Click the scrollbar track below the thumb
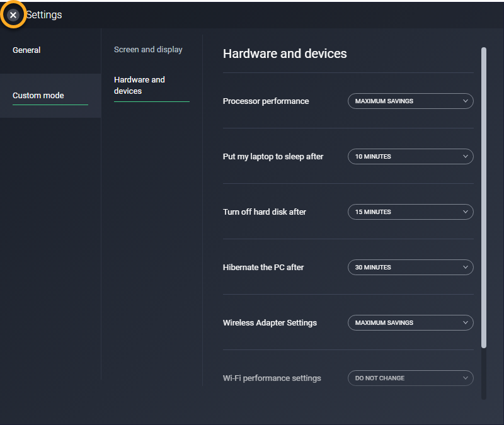 (484, 375)
